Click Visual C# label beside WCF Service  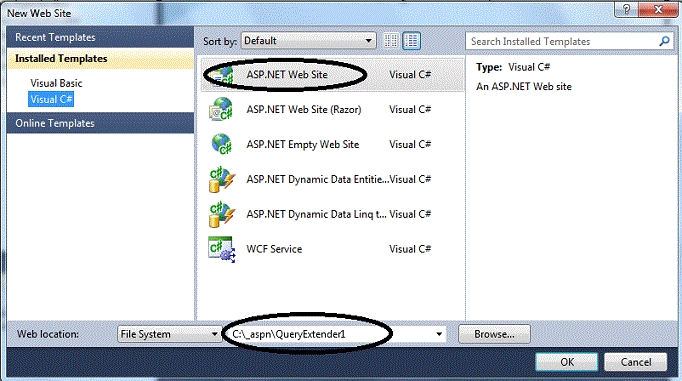tap(410, 249)
